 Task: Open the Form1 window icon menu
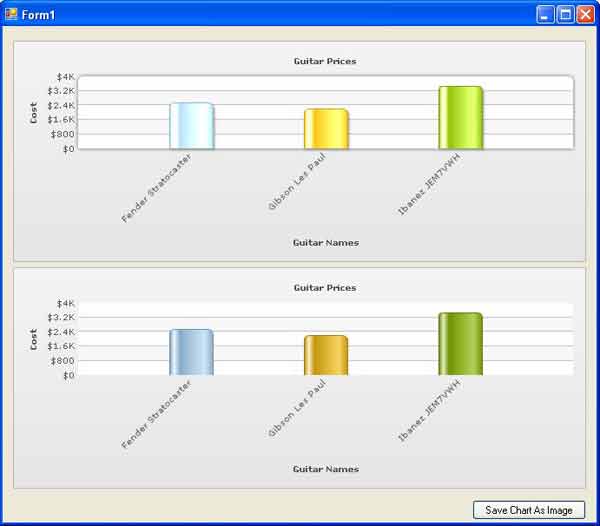click(12, 15)
